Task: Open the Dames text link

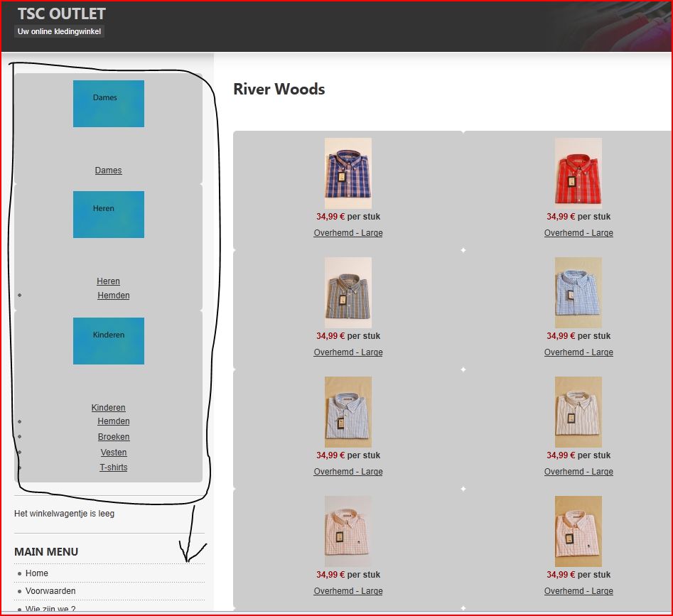Action: coord(108,171)
